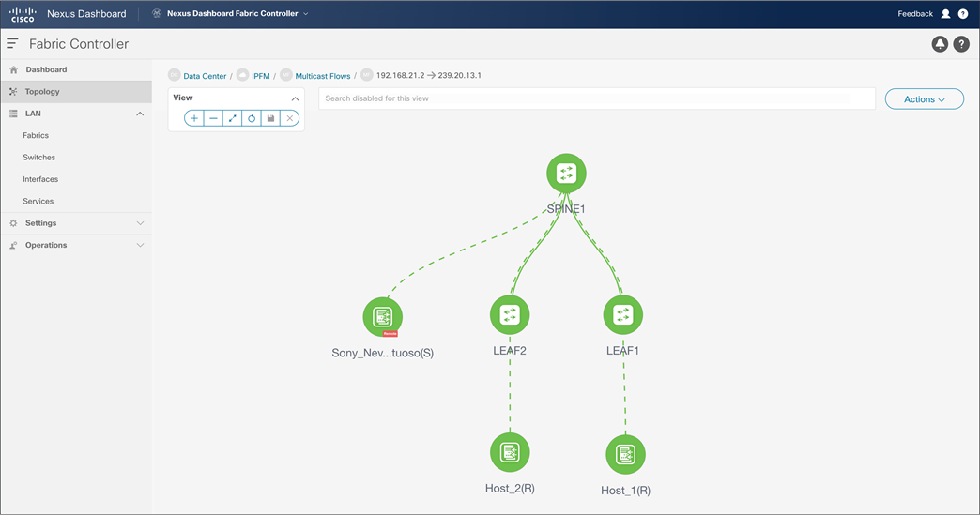This screenshot has height=515, width=980.
Task: Expand the Settings section chevron
Action: [x=140, y=223]
